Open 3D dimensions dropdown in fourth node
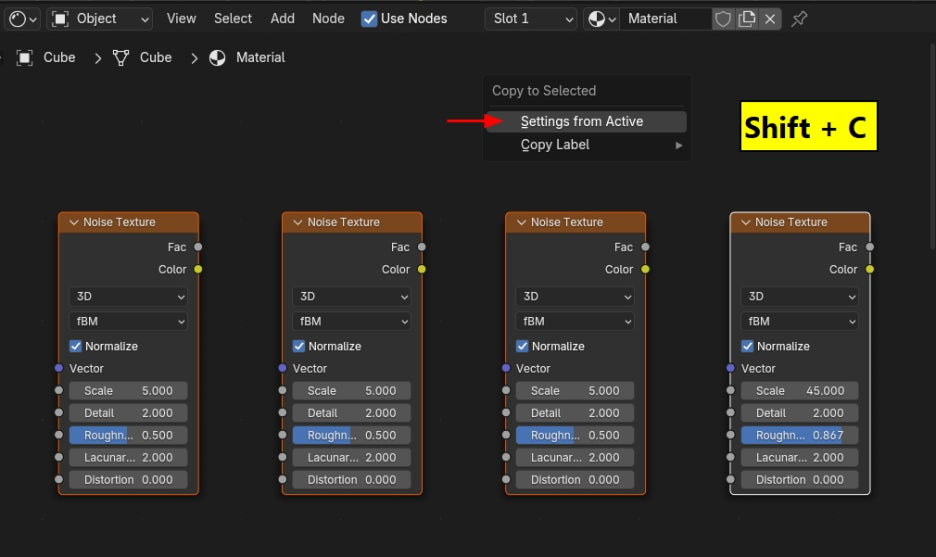The width and height of the screenshot is (936, 557). tap(800, 297)
